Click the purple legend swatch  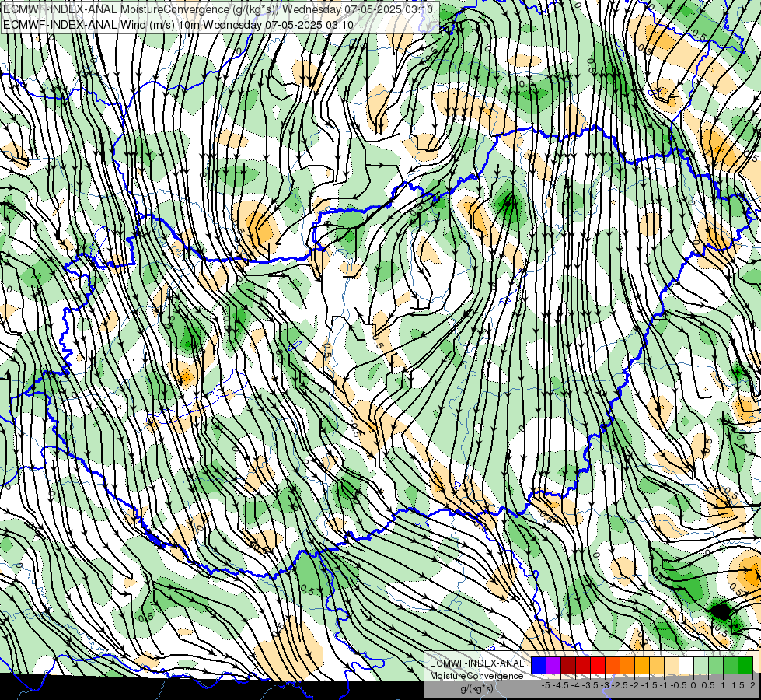(x=553, y=665)
